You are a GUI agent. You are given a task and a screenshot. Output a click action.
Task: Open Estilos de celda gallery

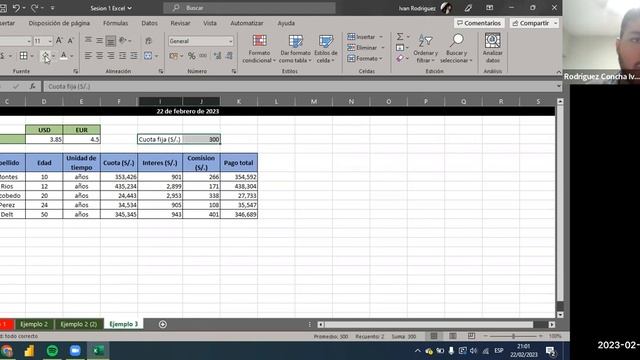(x=326, y=49)
